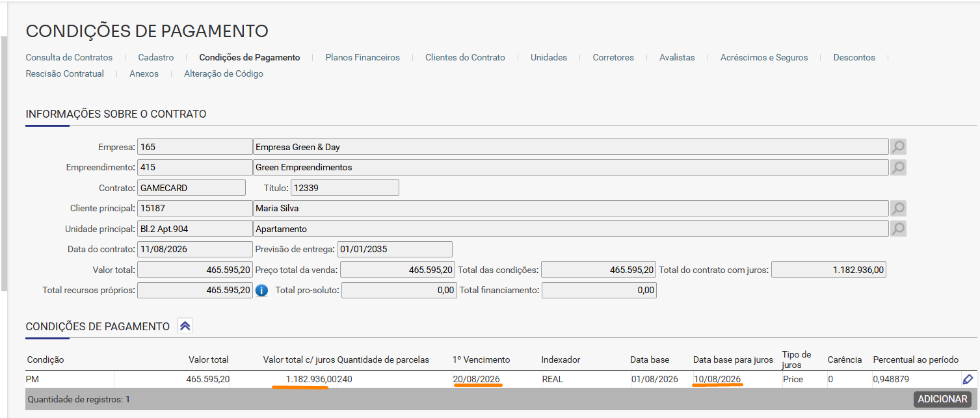This screenshot has width=980, height=418.
Task: Click the Total pro-soluto field
Action: click(399, 290)
